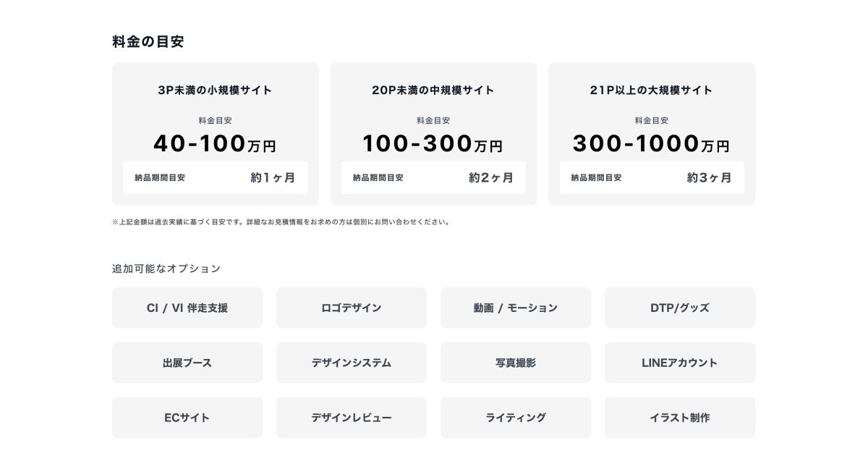Click the 3P未満の小規模サイト pricing card
Image resolution: width=868 pixels, height=456 pixels.
tap(215, 90)
